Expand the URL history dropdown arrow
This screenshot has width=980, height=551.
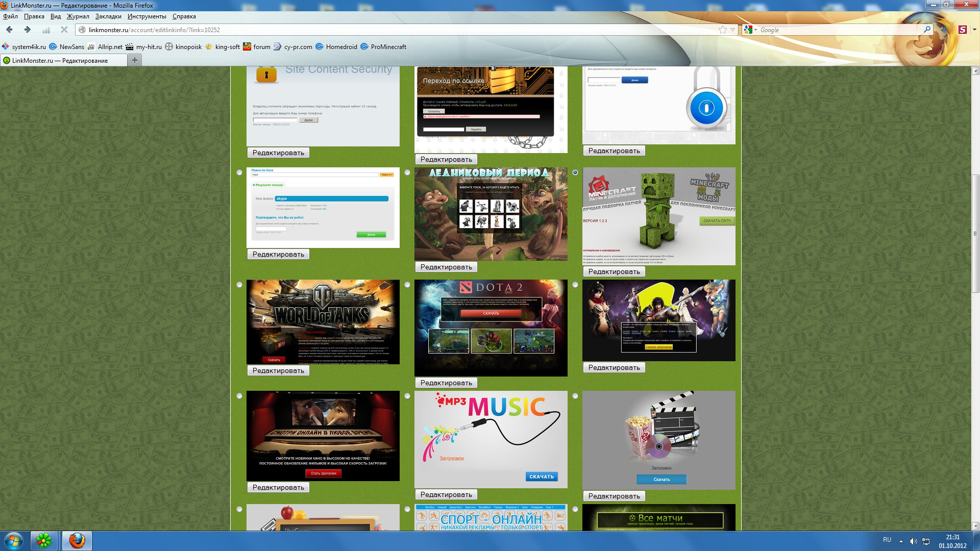(x=732, y=30)
